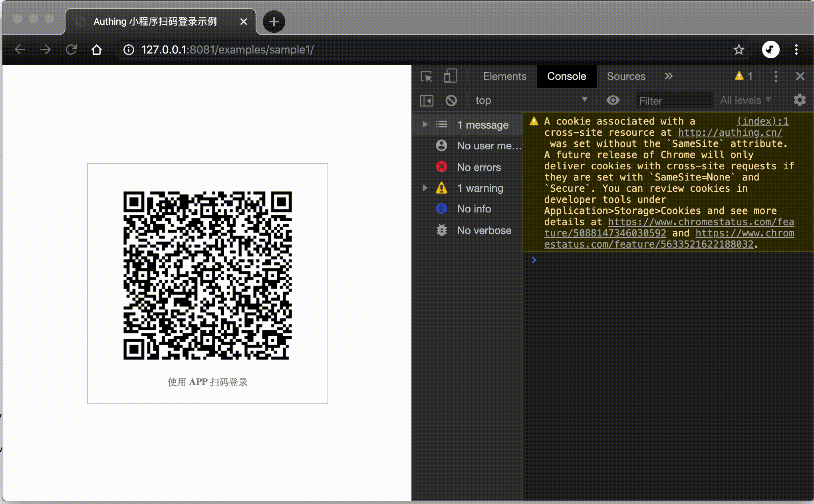Click the yellow warning icon beside the cookie message
This screenshot has height=504, width=814.
[x=534, y=121]
